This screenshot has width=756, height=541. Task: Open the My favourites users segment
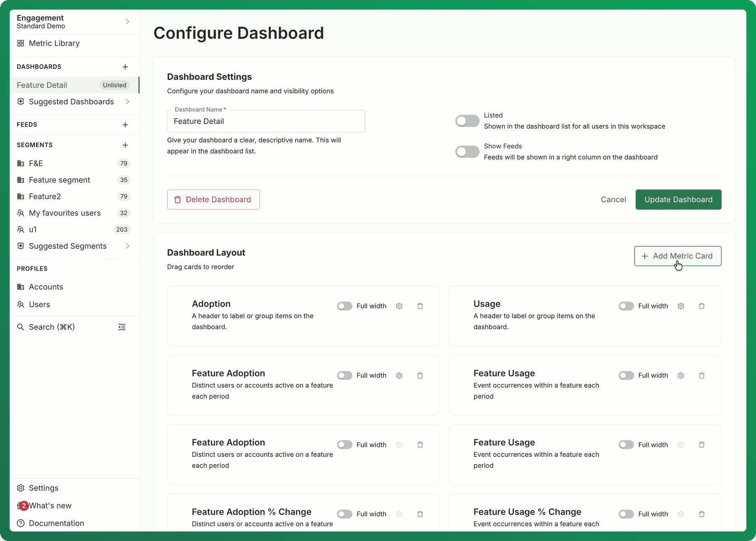(x=74, y=213)
